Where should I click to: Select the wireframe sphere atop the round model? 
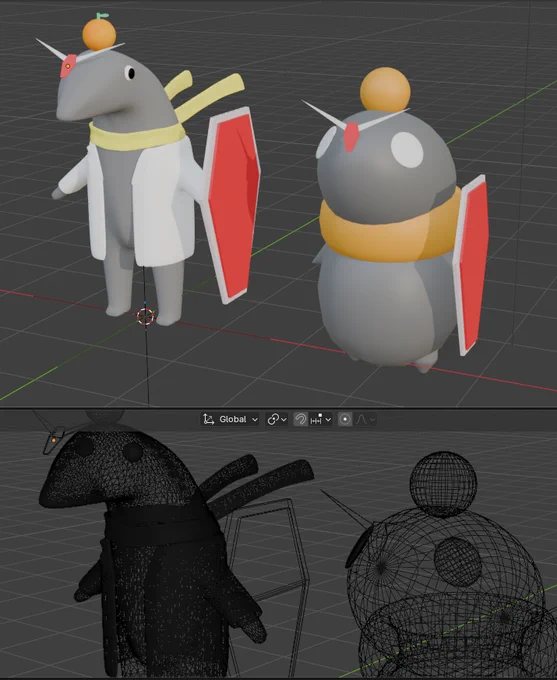pyautogui.click(x=443, y=484)
